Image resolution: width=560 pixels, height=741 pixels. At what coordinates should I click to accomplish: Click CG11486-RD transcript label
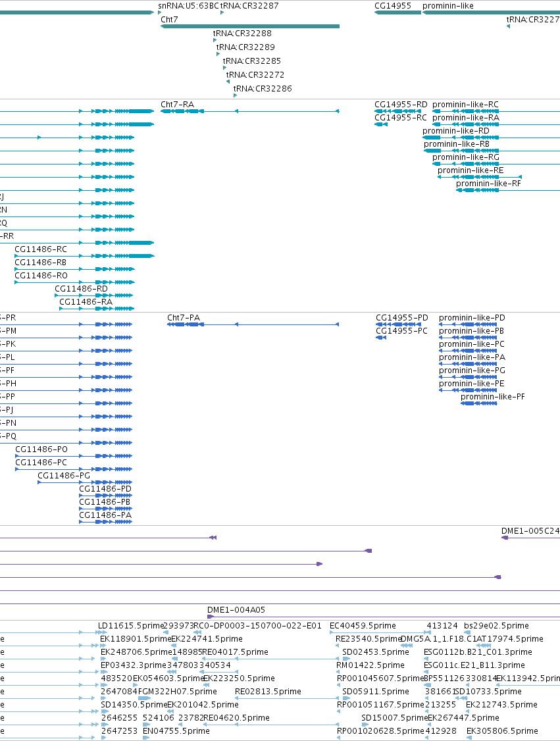coord(82,289)
